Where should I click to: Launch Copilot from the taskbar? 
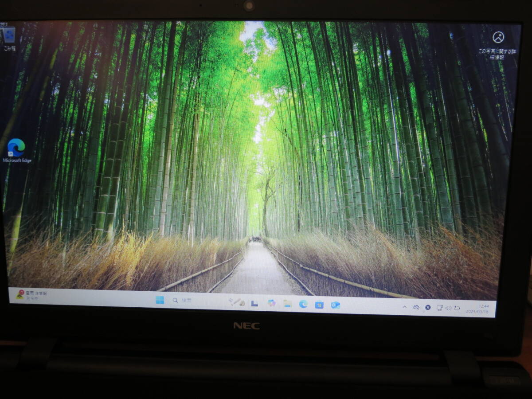tap(272, 303)
